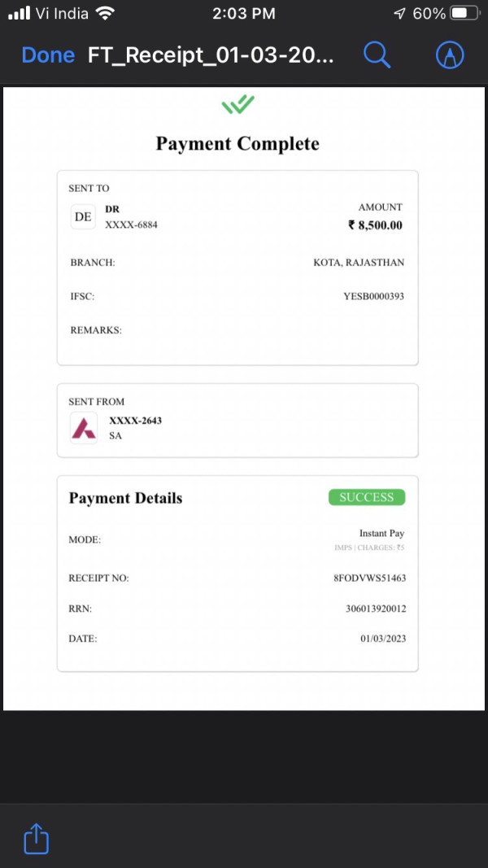Tap the receipt number 8FODVWS51463
488x868 pixels.
[x=369, y=578]
